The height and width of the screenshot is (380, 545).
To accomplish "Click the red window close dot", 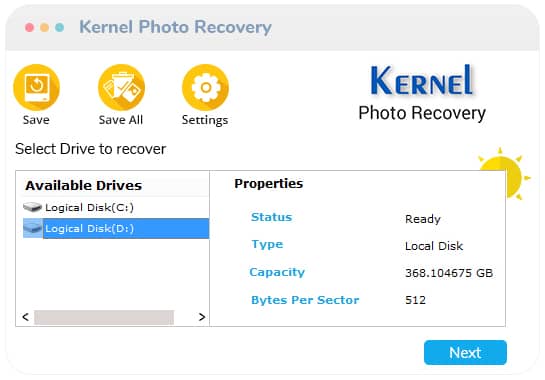I will tap(30, 27).
